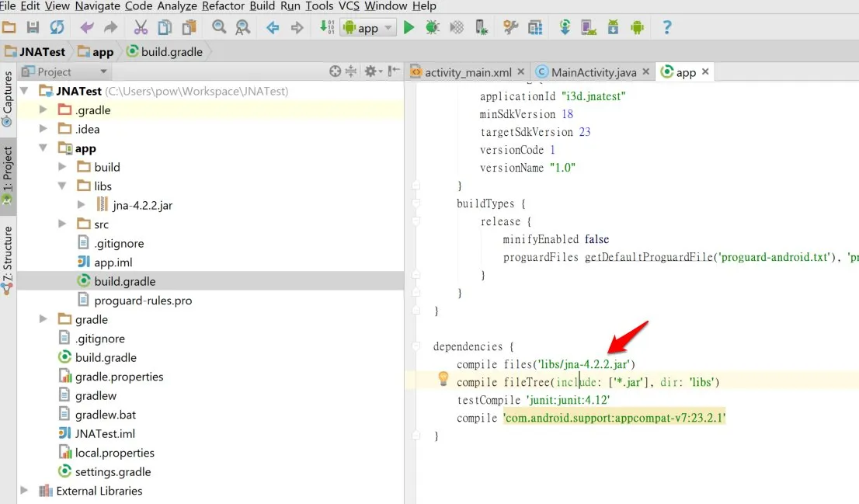Save all with the floppy disk icon
The height and width of the screenshot is (504, 859).
point(33,27)
